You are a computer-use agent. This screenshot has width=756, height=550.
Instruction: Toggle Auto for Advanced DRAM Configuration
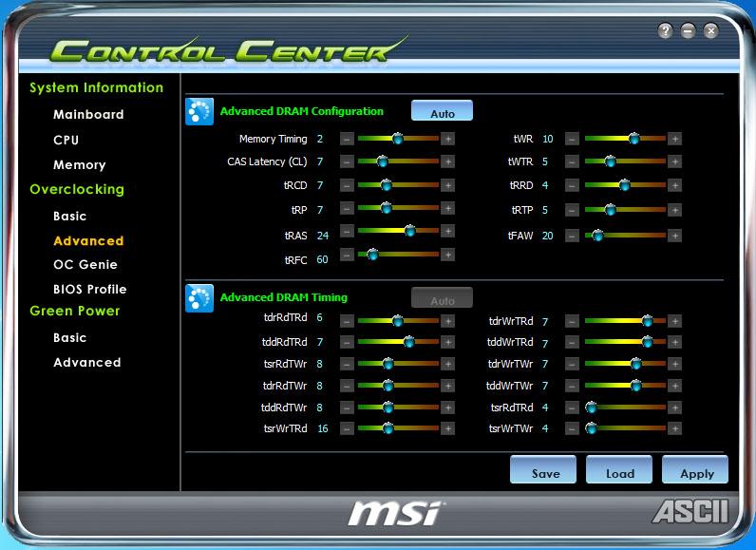tap(442, 112)
